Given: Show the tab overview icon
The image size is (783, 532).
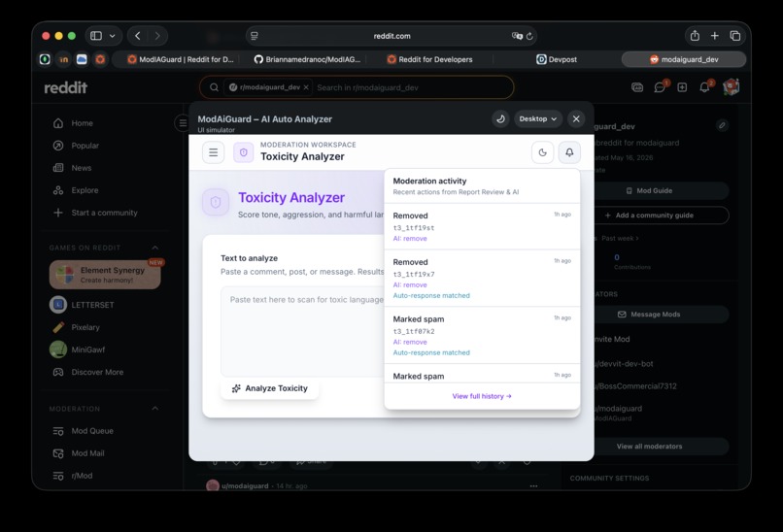Looking at the screenshot, I should click(735, 35).
